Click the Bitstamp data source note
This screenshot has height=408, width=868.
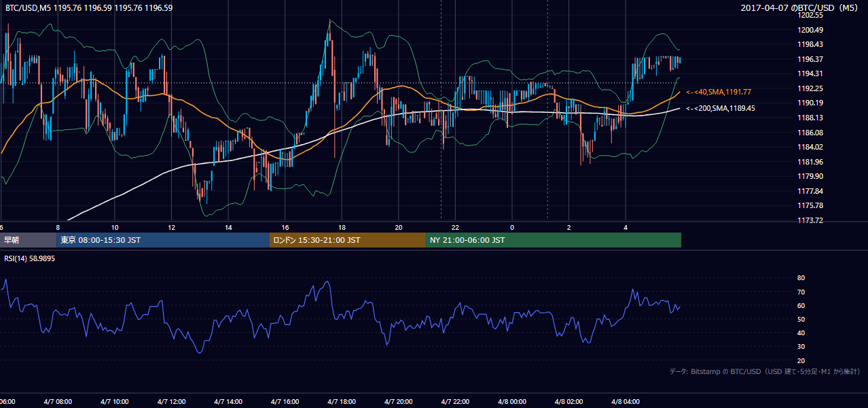click(765, 371)
